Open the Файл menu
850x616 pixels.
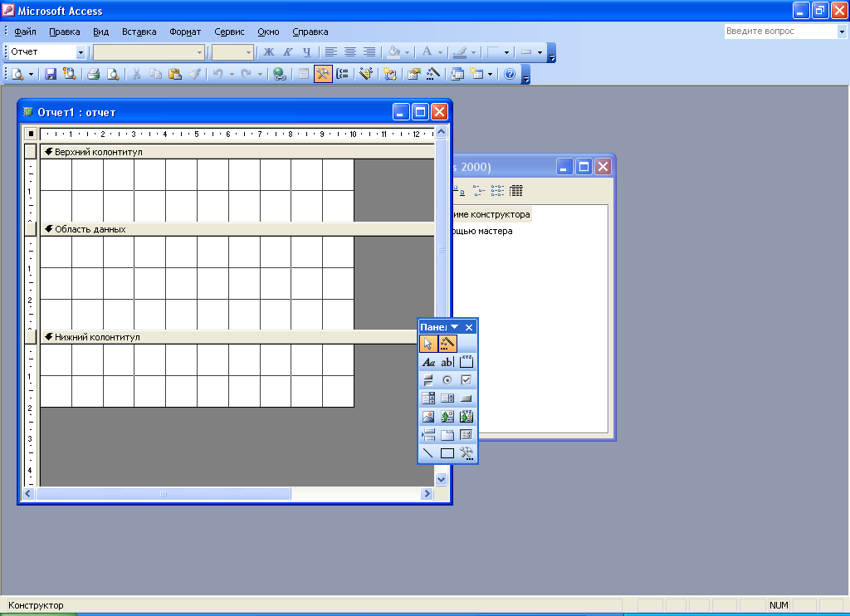point(25,32)
